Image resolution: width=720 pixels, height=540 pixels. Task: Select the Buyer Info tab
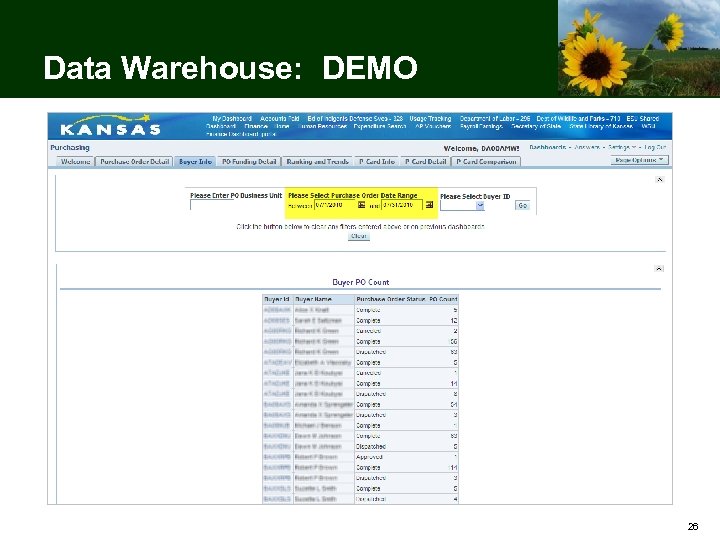tap(195, 161)
